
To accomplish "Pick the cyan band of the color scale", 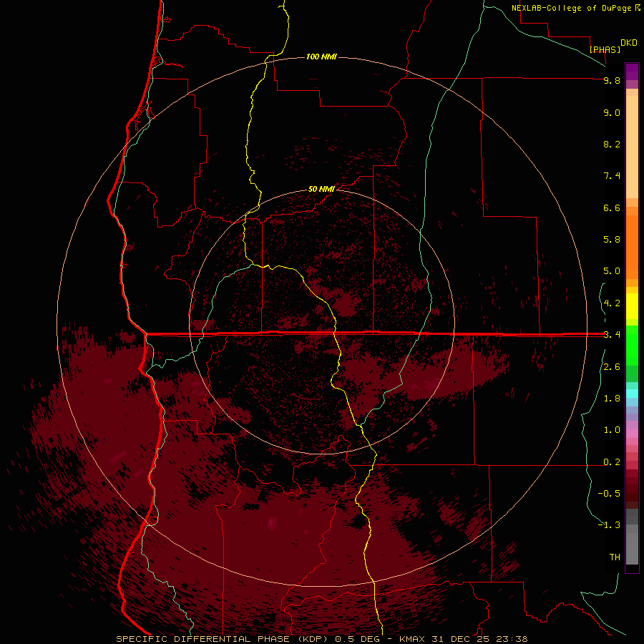I will (x=632, y=394).
